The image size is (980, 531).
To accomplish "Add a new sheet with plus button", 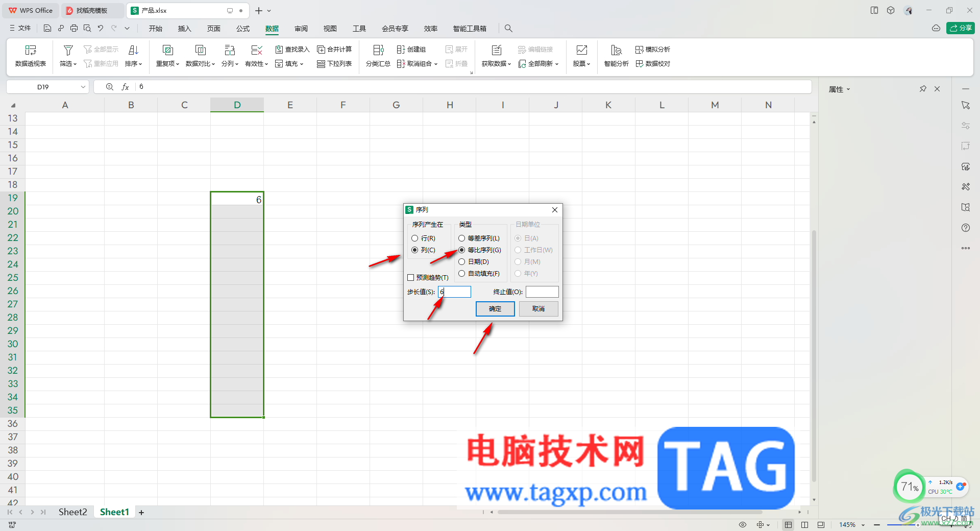I will tap(141, 512).
